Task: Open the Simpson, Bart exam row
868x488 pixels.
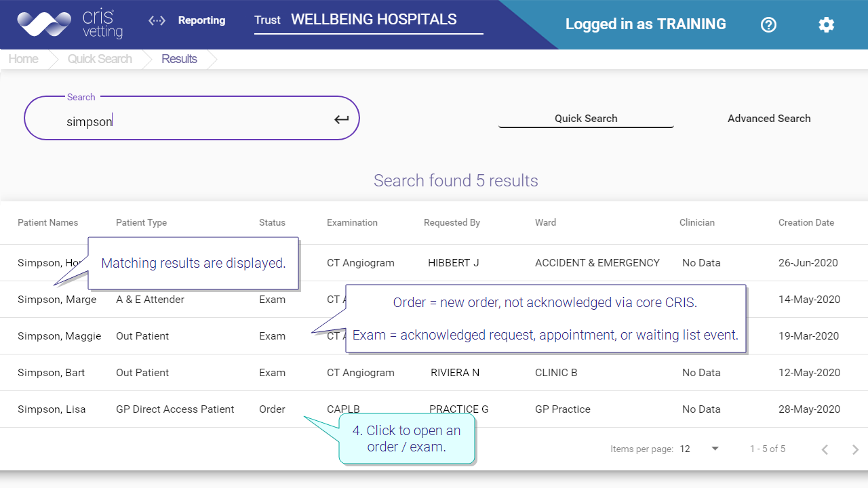Action: click(434, 373)
